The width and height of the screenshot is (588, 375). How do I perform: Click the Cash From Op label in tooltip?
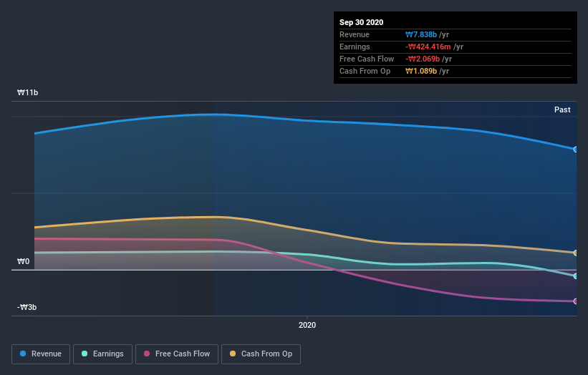[365, 71]
